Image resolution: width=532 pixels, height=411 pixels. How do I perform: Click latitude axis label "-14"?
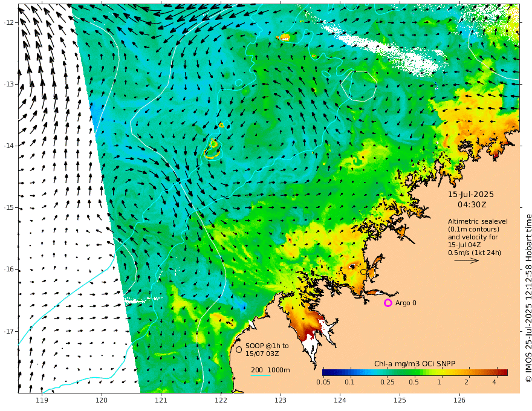[x=9, y=146]
